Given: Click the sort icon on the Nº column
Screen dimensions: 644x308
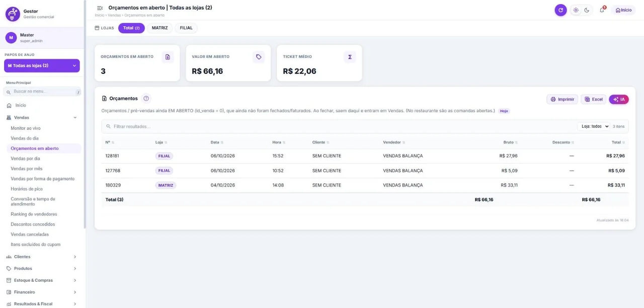Looking at the screenshot, I should pos(113,142).
